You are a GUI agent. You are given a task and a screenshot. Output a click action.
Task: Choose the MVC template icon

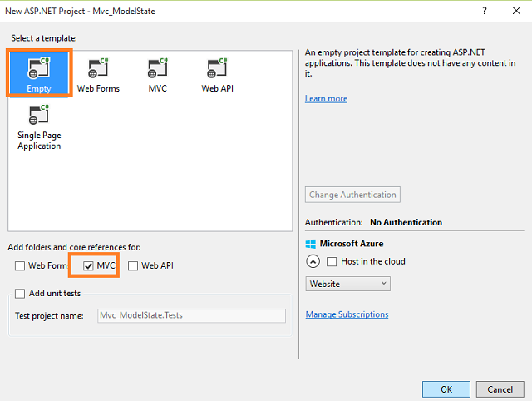click(158, 68)
